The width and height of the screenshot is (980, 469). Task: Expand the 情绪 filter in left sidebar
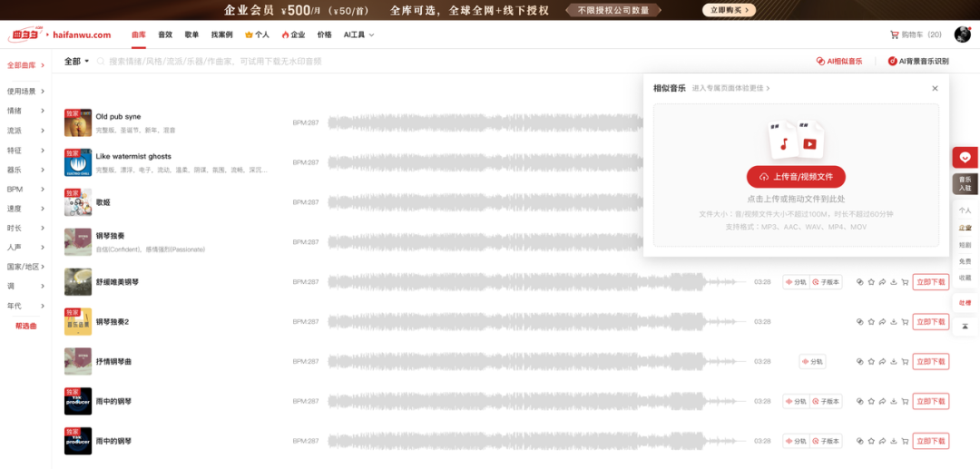tap(25, 111)
